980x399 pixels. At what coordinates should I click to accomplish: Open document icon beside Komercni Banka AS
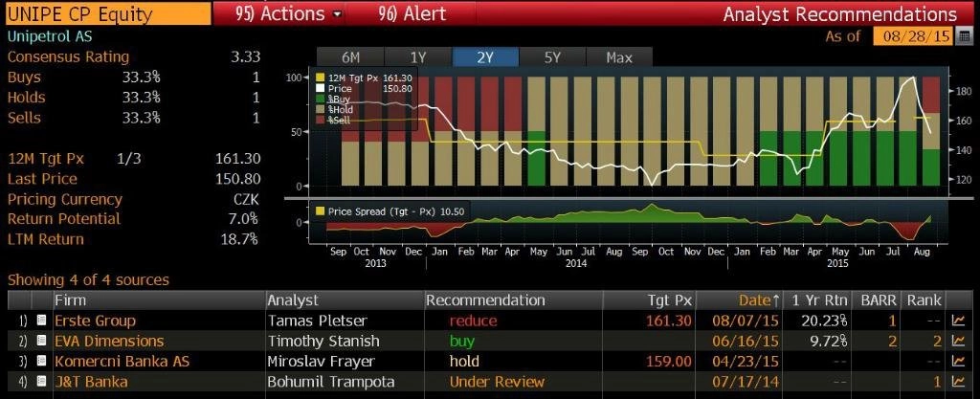click(x=42, y=361)
